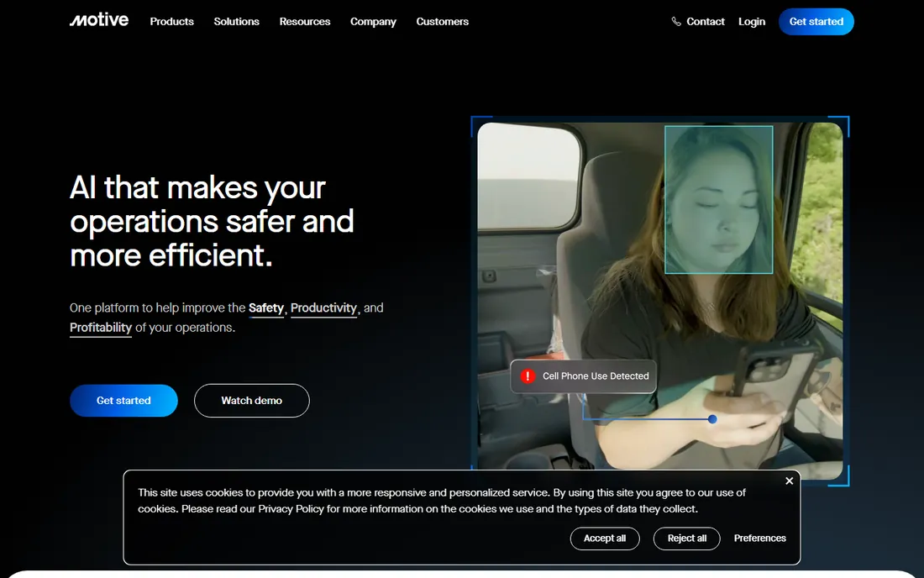
Task: Open the Privacy Policy link in the cookie notice
Action: [291, 509]
